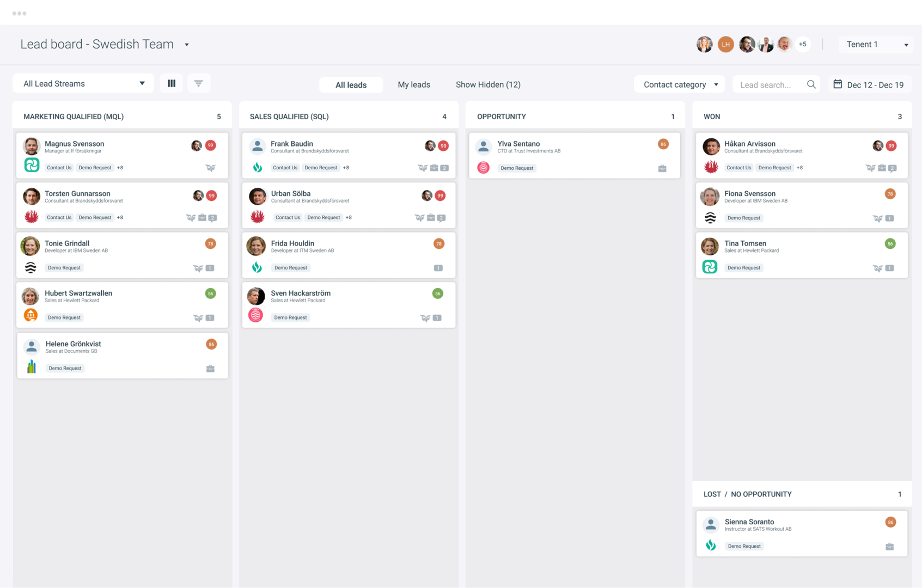Click into the Lead search field
The height and width of the screenshot is (588, 922).
coord(768,85)
